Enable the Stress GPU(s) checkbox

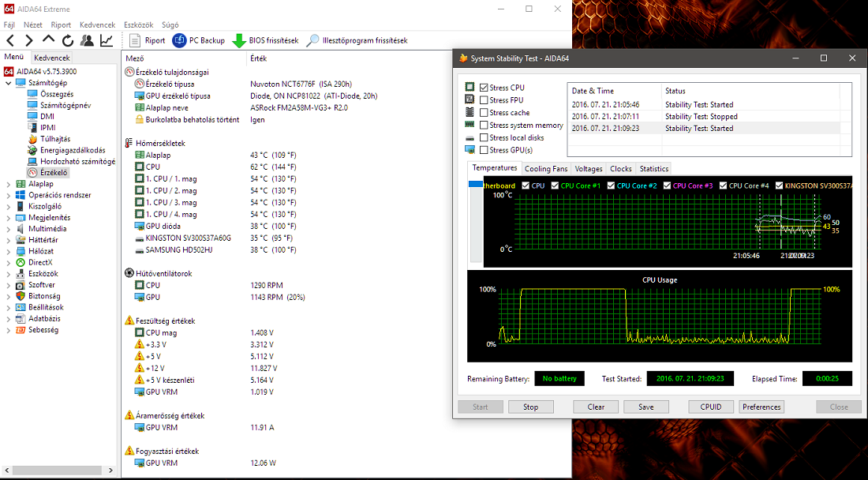click(x=484, y=150)
